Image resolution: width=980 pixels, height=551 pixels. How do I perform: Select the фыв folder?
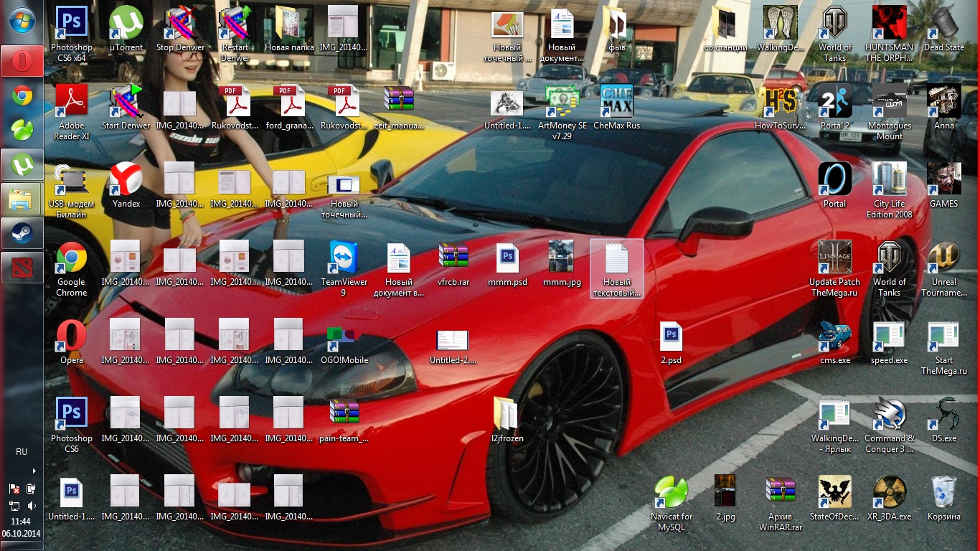click(x=616, y=29)
